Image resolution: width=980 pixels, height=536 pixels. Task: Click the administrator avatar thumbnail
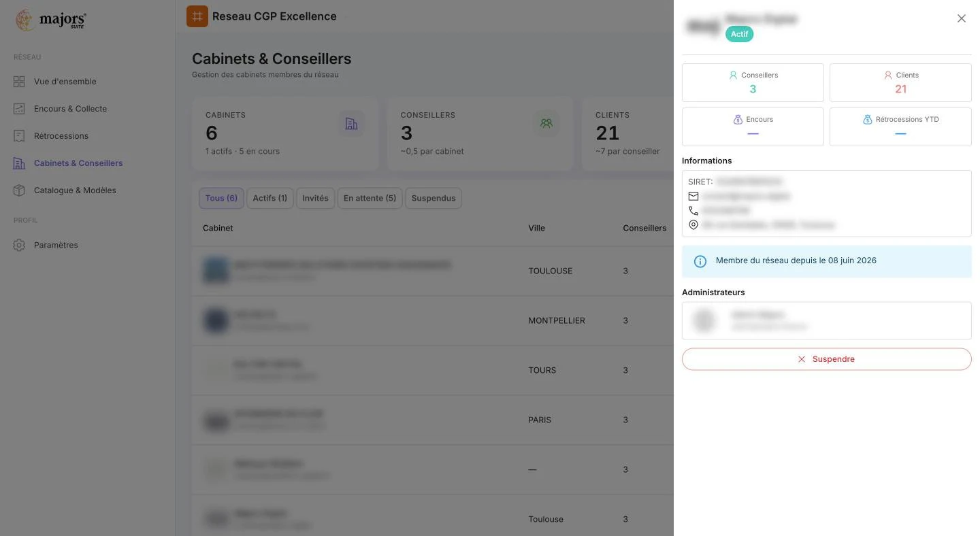pyautogui.click(x=704, y=320)
